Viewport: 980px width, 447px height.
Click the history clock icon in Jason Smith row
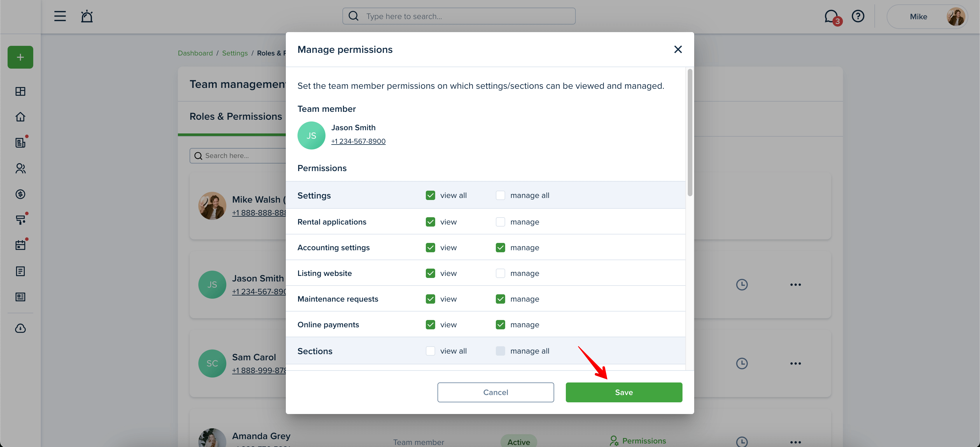742,284
